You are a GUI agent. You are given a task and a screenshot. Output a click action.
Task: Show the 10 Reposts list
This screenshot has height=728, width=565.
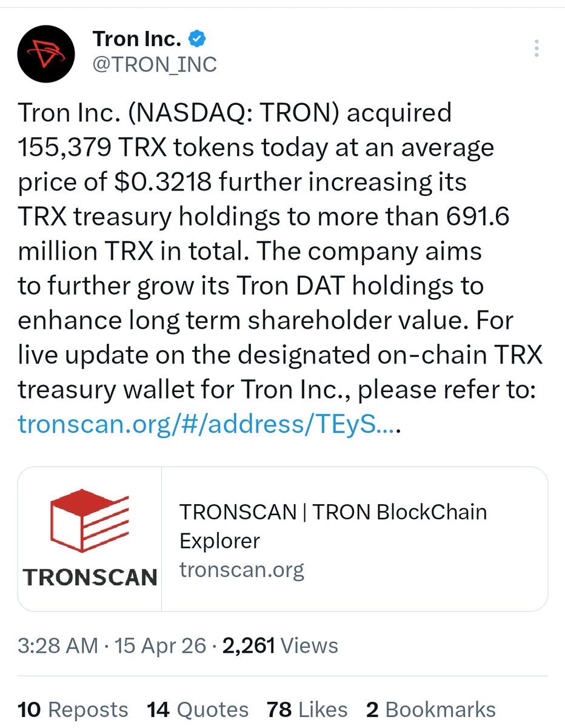[73, 709]
